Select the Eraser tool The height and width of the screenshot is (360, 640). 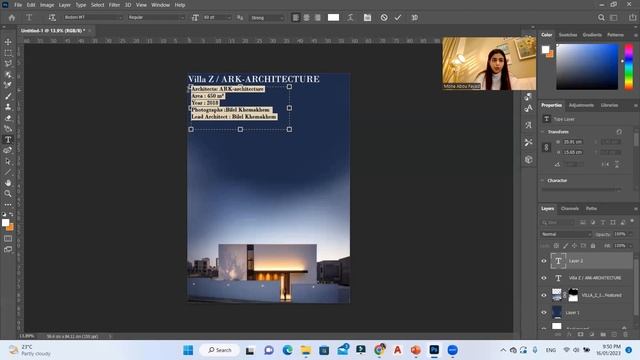[x=8, y=118]
